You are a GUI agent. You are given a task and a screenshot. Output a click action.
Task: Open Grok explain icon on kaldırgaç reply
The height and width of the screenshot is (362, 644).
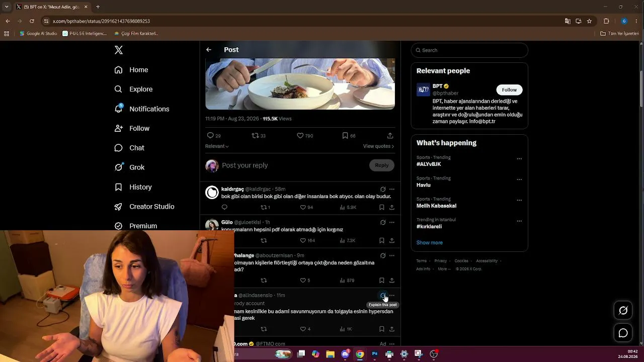coord(383,190)
